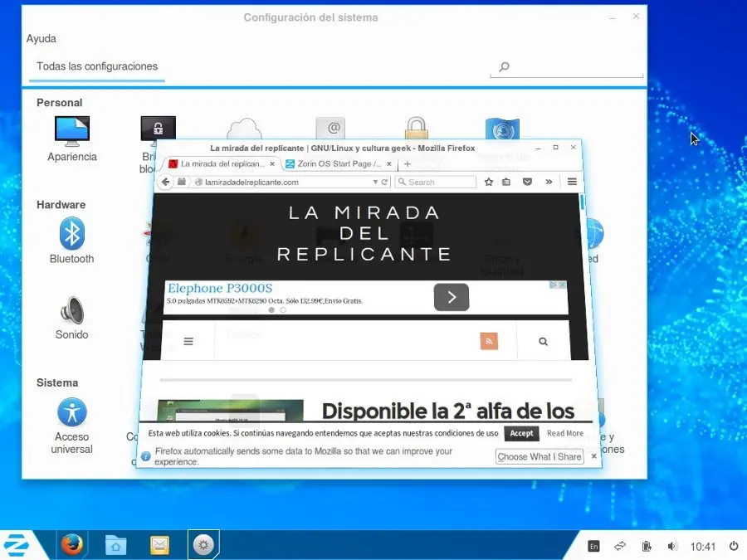The width and height of the screenshot is (747, 560).
Task: Open volume control tray icon
Action: pyautogui.click(x=672, y=546)
